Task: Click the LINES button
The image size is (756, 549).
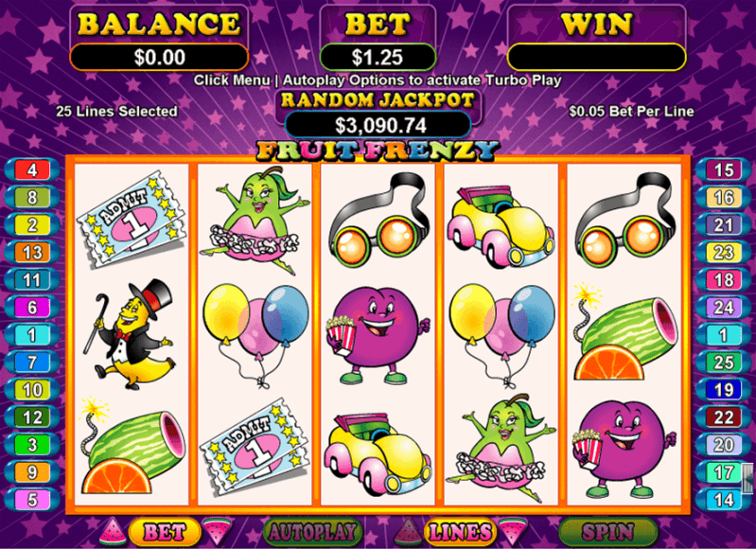Action: [460, 532]
